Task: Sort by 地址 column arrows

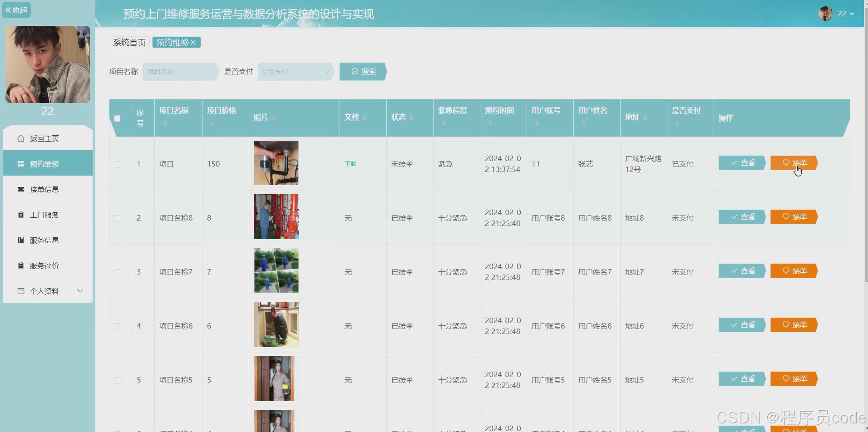Action: coord(645,118)
